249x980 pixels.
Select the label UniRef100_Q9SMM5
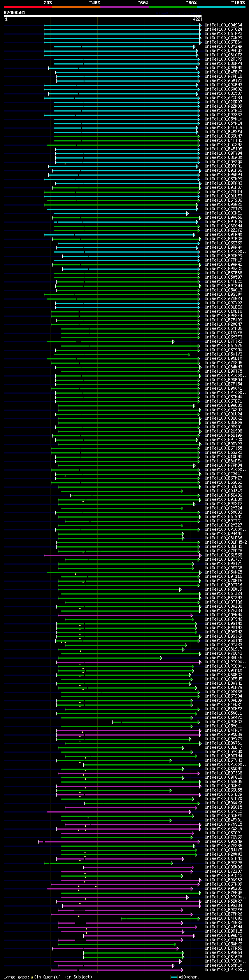pyautogui.click(x=223, y=68)
